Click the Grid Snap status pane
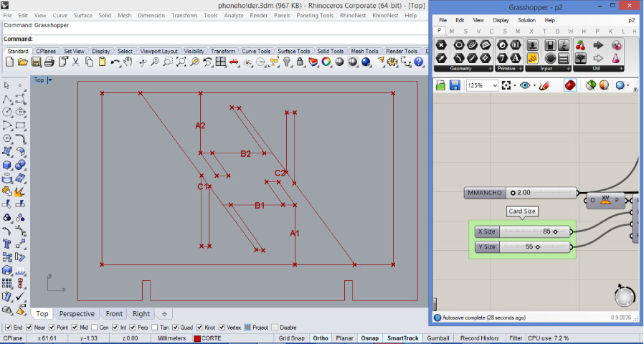 click(x=292, y=338)
